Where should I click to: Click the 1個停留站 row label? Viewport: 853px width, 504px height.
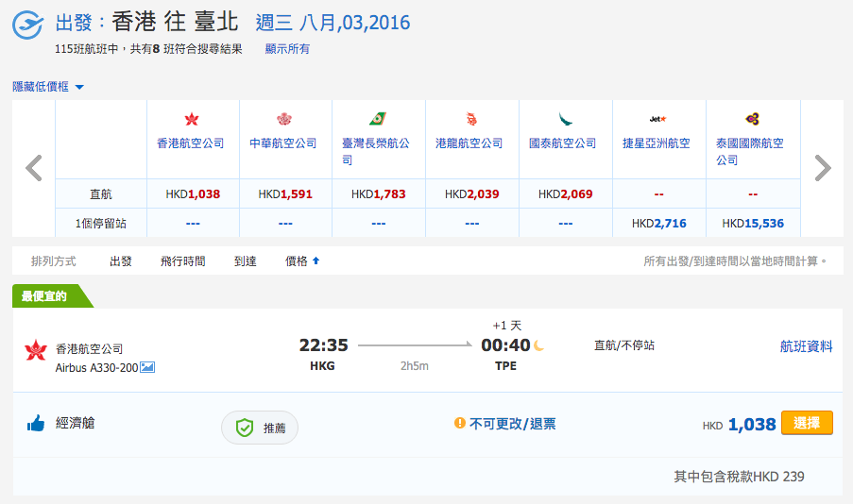pos(101,224)
